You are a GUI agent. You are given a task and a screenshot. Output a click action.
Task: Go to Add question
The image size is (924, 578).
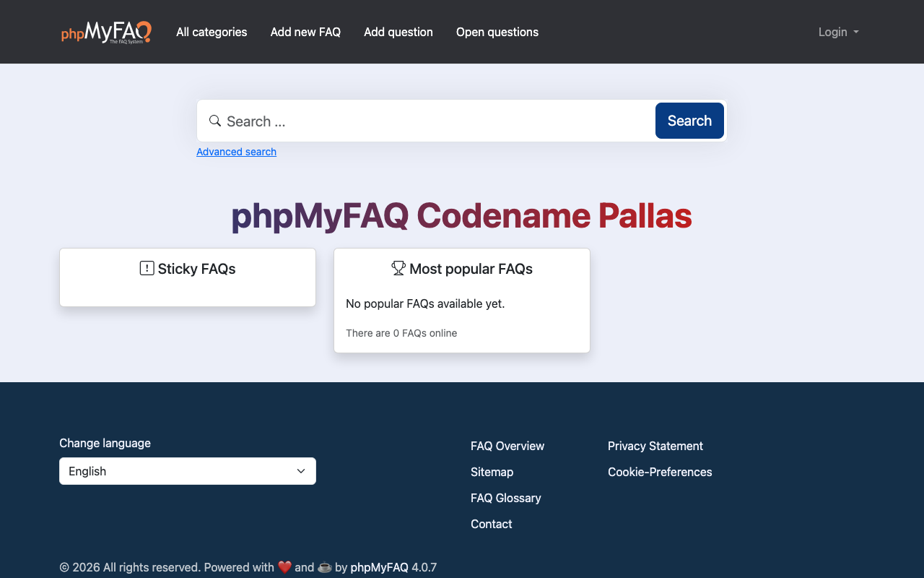tap(398, 32)
